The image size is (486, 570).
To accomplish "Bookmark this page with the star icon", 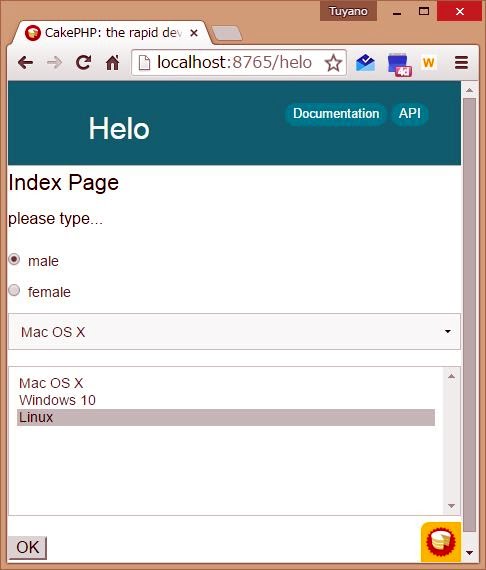I will click(x=333, y=63).
